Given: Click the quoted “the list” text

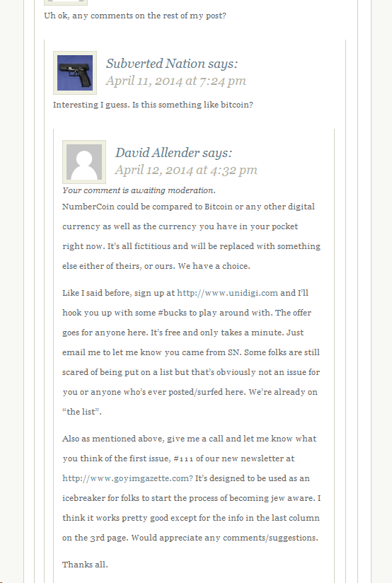Looking at the screenshot, I should pyautogui.click(x=82, y=412).
